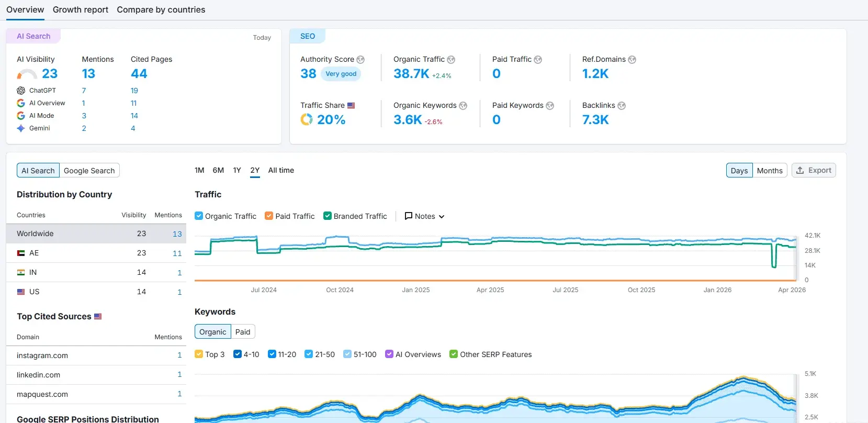Viewport: 868px width, 423px height.
Task: Click the Export button
Action: [x=814, y=170]
